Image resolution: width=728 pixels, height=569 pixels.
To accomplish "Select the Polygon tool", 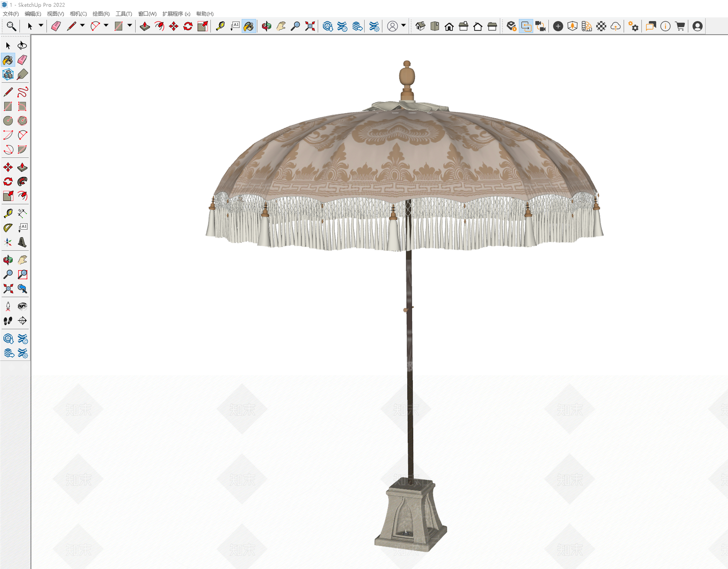I will (22, 121).
